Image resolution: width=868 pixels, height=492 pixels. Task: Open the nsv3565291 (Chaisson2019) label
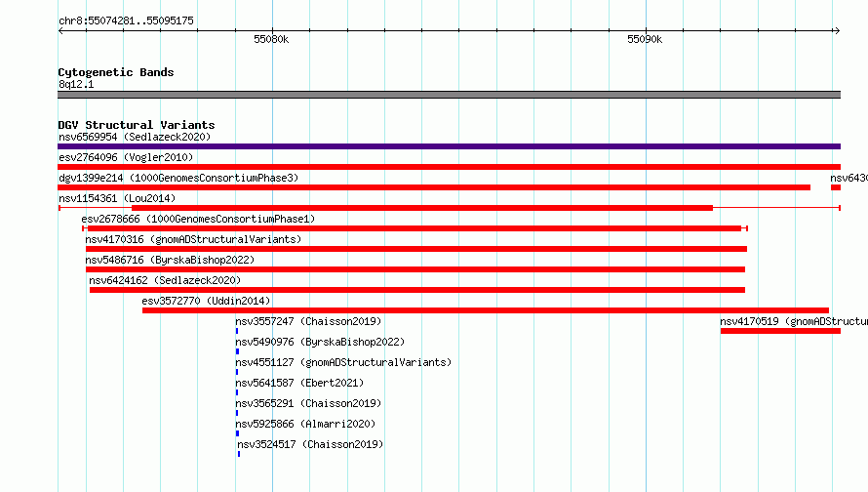click(308, 403)
